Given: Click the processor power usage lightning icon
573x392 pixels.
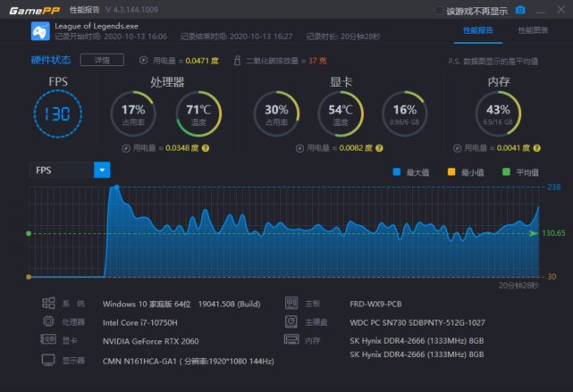Looking at the screenshot, I should (x=126, y=148).
